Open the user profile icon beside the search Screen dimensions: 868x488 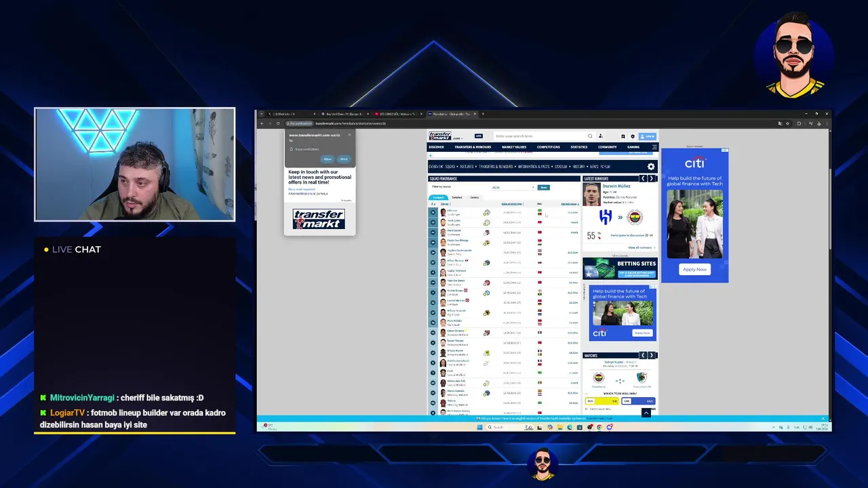(x=601, y=136)
